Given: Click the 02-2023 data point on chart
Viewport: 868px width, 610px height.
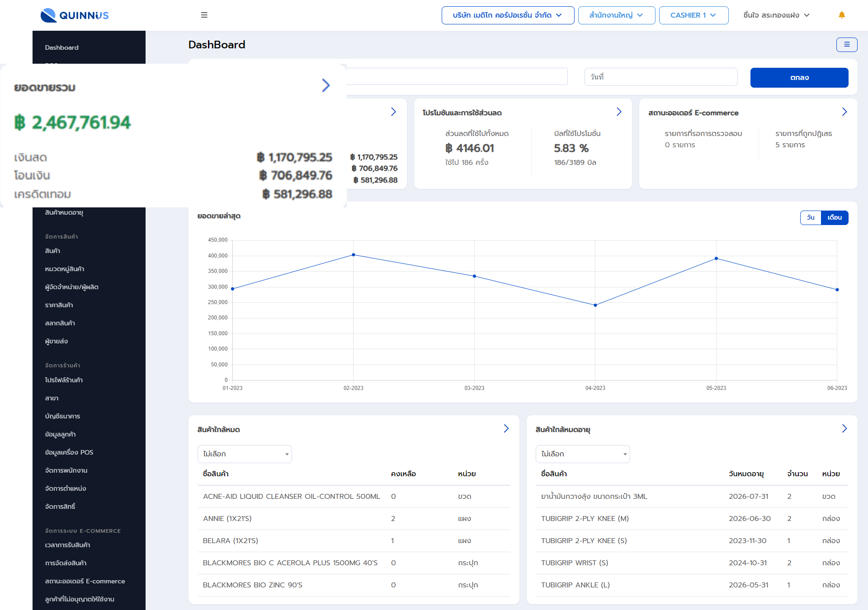Looking at the screenshot, I should point(354,255).
